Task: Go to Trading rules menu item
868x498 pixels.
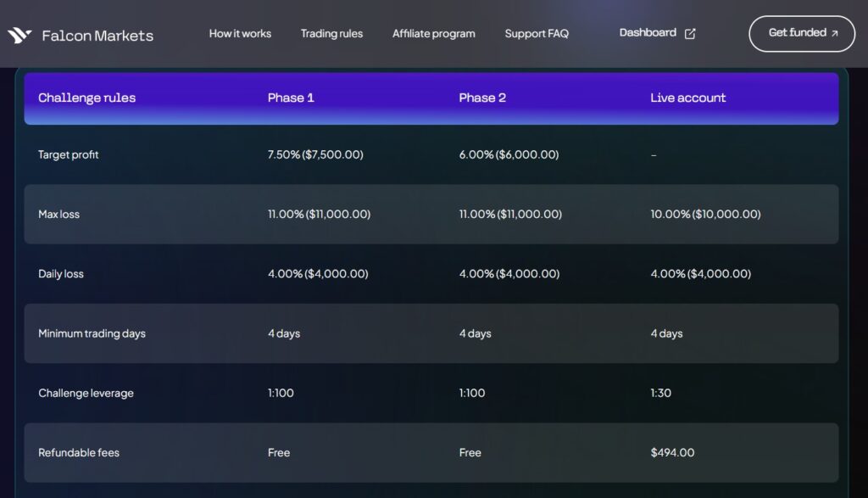Action: [x=331, y=34]
